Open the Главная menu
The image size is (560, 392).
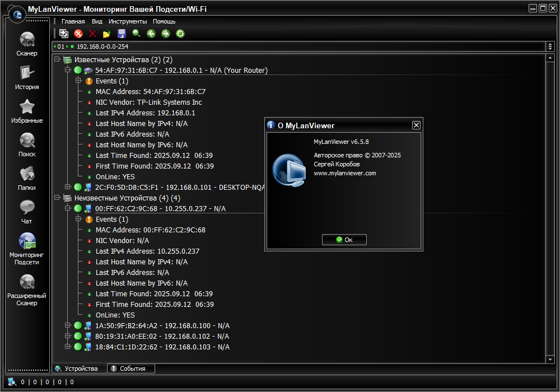click(x=73, y=21)
